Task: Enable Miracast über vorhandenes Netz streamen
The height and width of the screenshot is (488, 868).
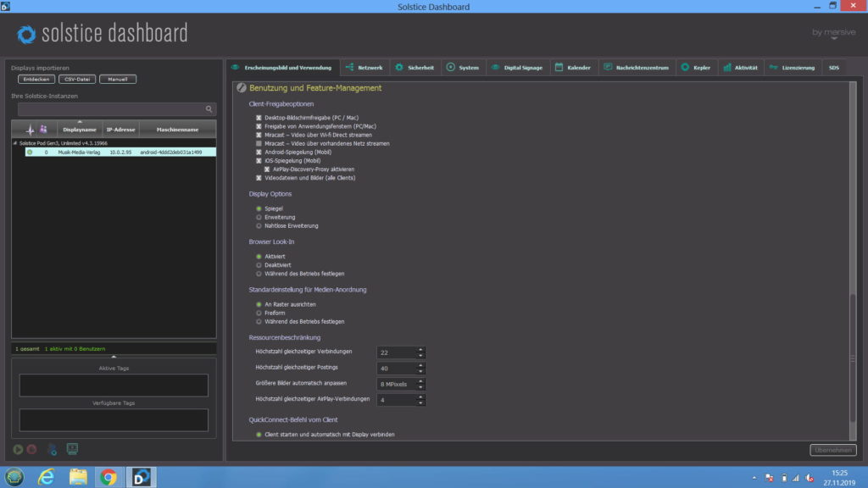Action: (259, 144)
